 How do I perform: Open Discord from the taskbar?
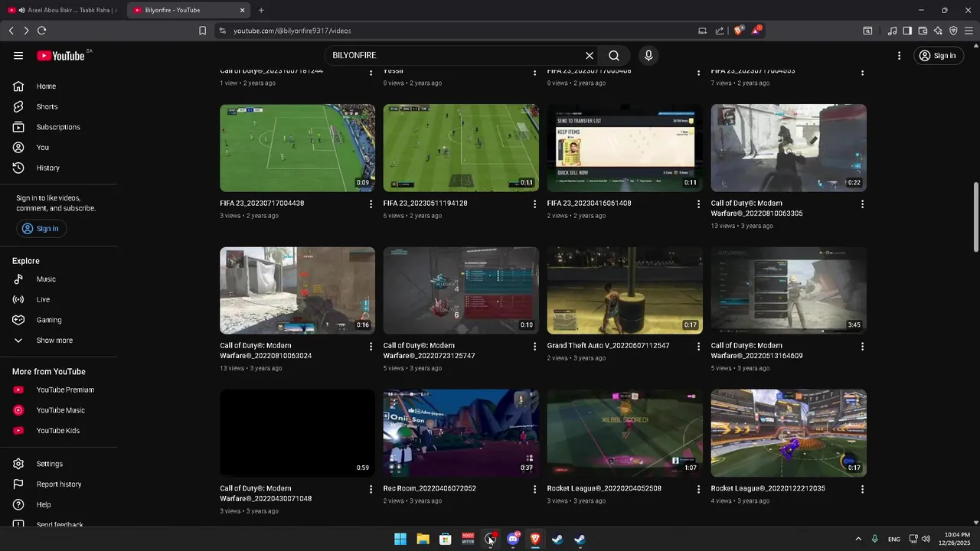click(513, 540)
